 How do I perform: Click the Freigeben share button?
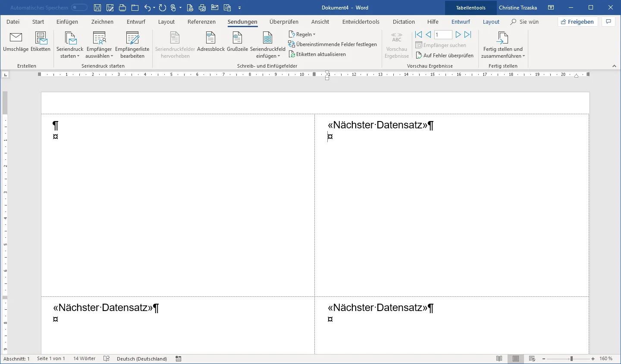click(577, 22)
